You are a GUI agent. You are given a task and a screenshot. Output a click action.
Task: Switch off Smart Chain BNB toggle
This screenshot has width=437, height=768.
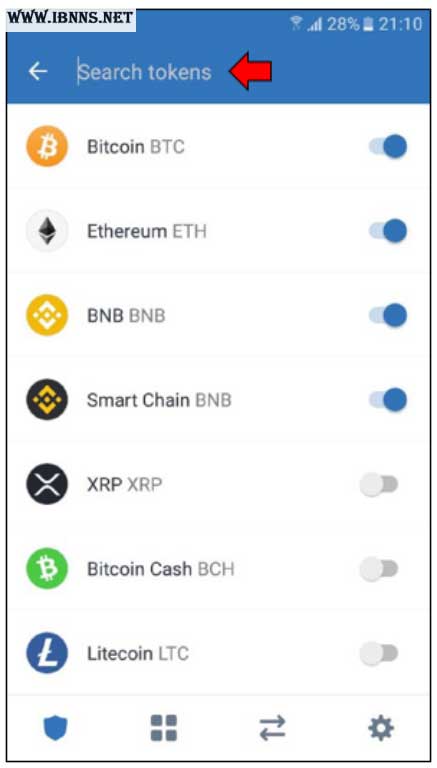[x=388, y=400]
